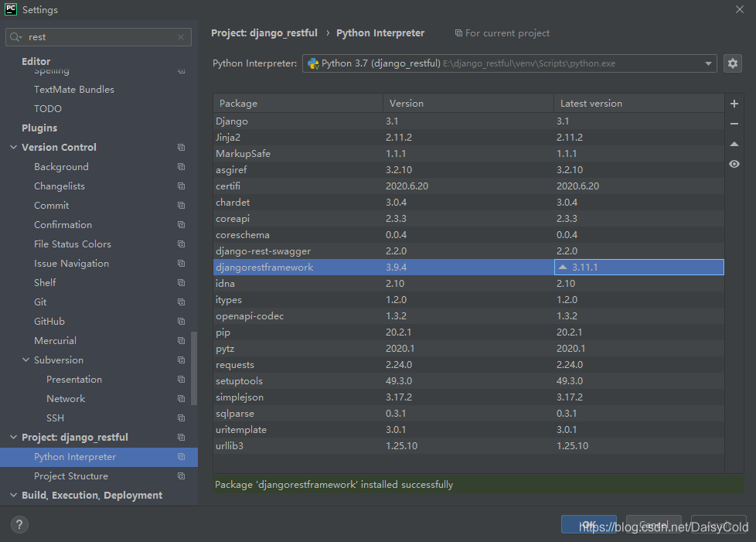The width and height of the screenshot is (756, 542).
Task: Click the settings tree scrollbar
Action: coord(194,368)
